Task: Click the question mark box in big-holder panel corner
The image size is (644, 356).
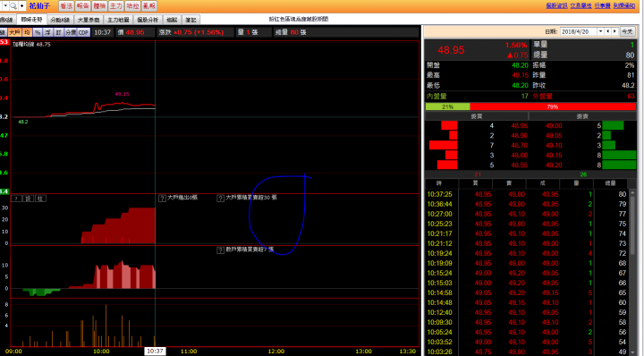Action: 16,199
